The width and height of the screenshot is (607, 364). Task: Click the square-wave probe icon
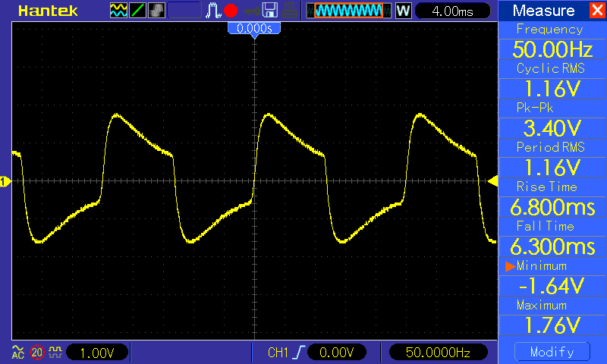(55, 352)
